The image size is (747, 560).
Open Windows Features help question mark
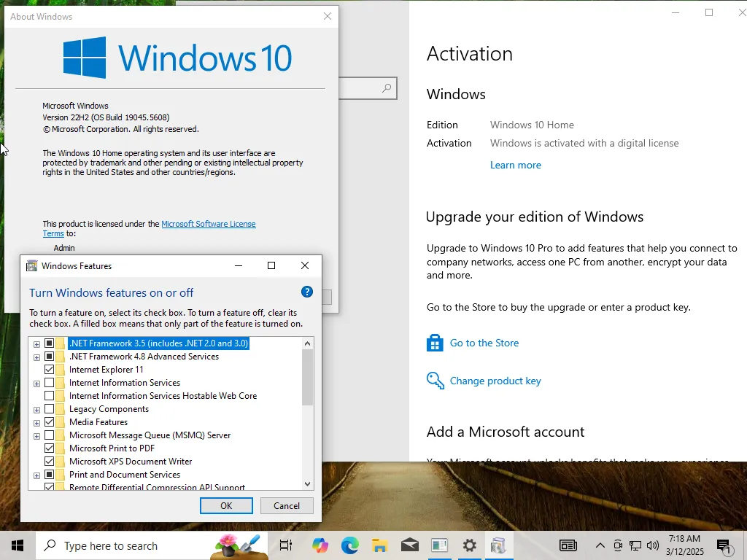[x=307, y=292]
